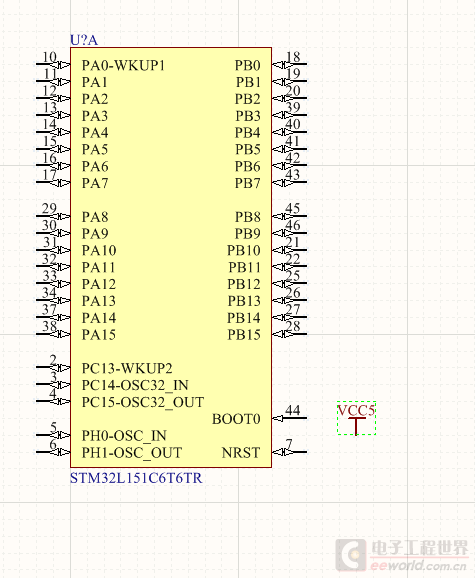Select pin label PB5
Viewport: 475px width, 578px height.
tap(248, 149)
